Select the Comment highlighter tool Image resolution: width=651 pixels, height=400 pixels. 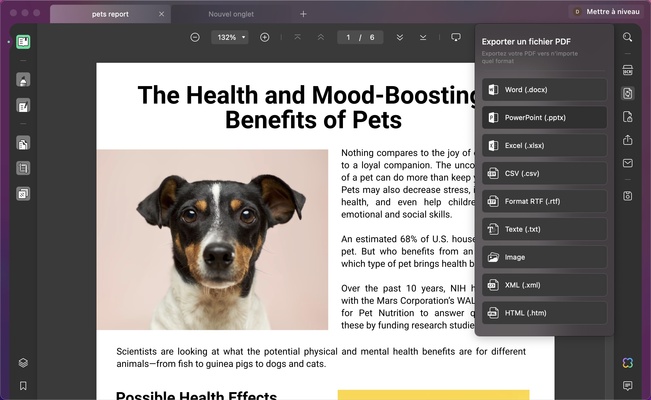23,80
